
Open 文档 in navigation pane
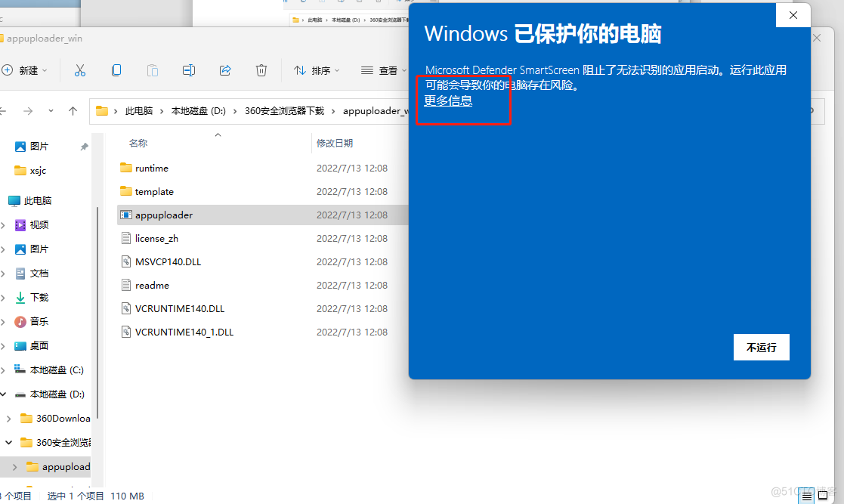click(39, 274)
